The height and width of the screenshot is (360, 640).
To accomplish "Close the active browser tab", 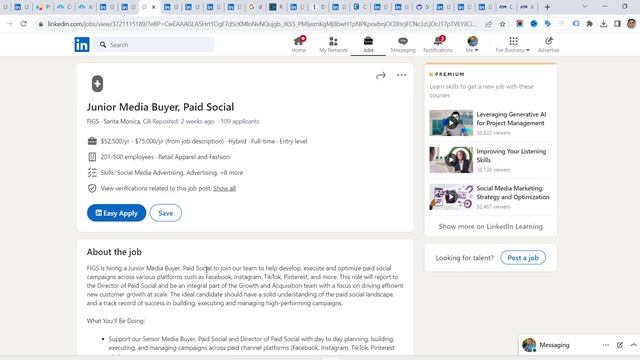I will pyautogui.click(x=154, y=7).
